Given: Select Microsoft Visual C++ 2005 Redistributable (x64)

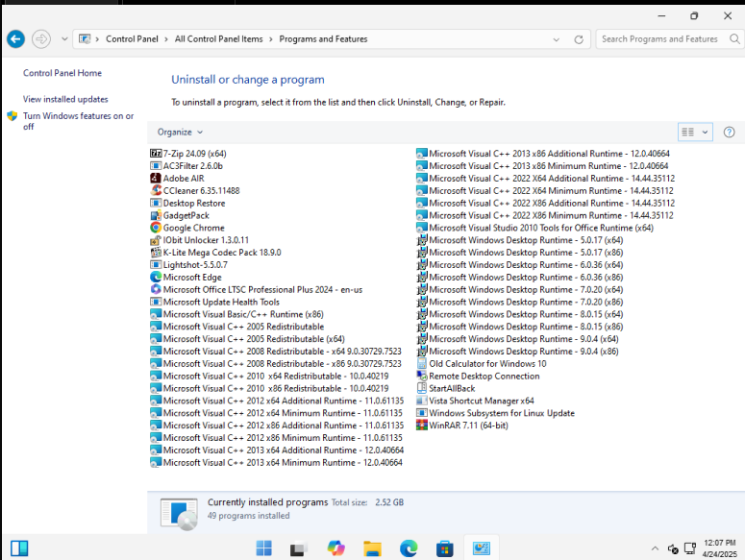Looking at the screenshot, I should point(248,338).
